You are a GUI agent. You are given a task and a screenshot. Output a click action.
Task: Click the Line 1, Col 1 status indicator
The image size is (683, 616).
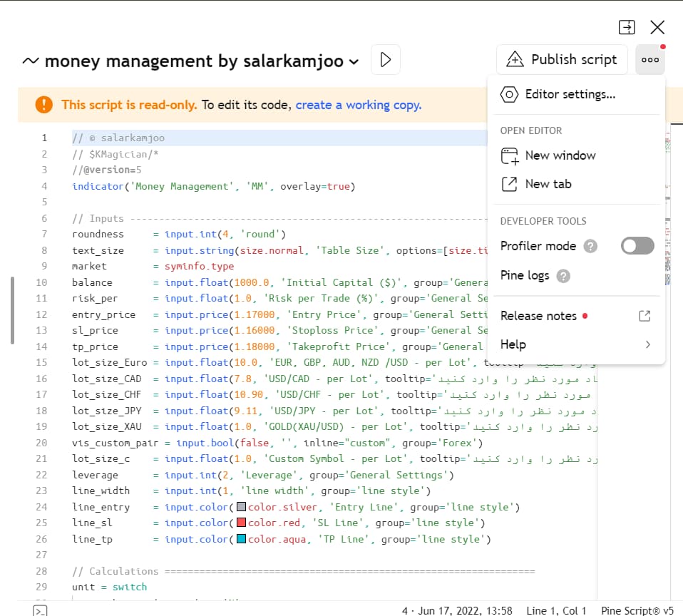tap(556, 610)
